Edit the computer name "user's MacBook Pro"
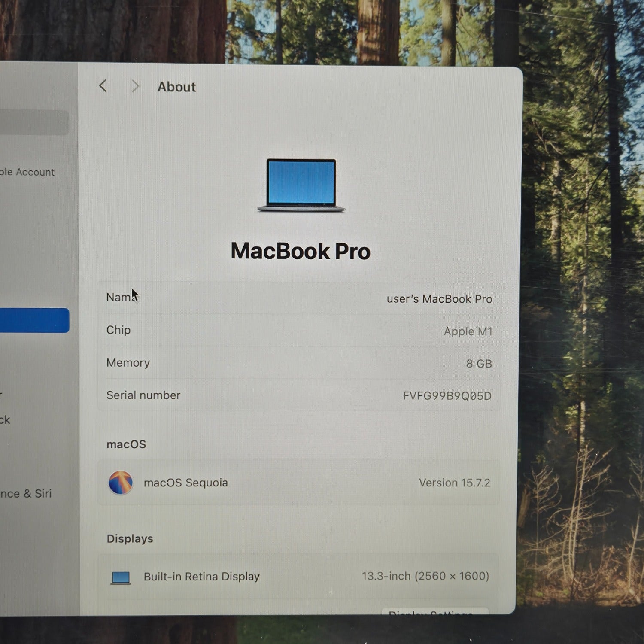 [439, 299]
